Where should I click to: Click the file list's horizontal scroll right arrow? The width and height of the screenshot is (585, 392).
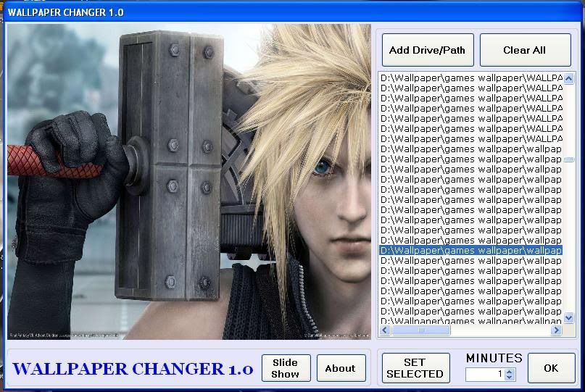556,330
